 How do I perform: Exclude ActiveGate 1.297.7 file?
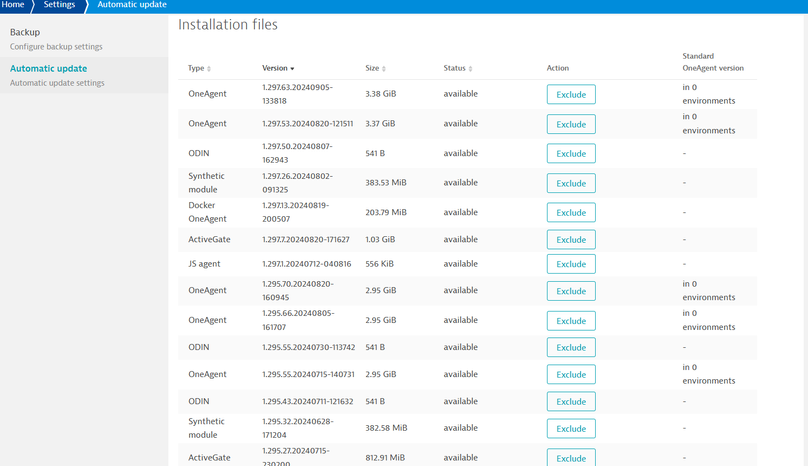pyautogui.click(x=571, y=240)
